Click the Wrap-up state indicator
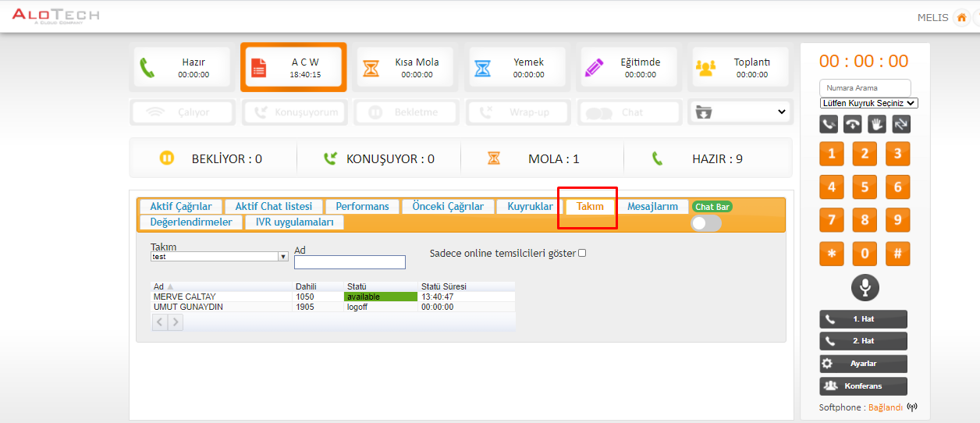Image resolution: width=980 pixels, height=423 pixels. [x=518, y=112]
